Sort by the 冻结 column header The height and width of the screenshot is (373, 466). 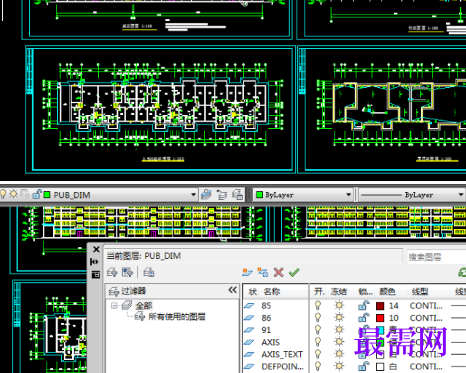pyautogui.click(x=339, y=292)
